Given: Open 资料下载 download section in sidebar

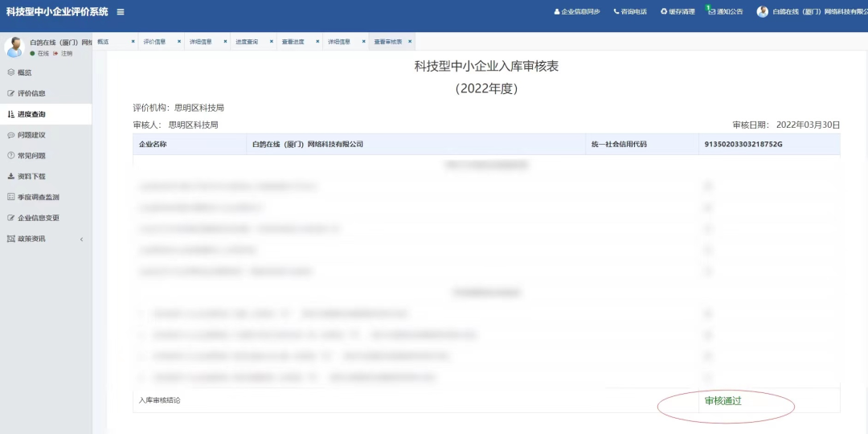Looking at the screenshot, I should click(x=31, y=176).
